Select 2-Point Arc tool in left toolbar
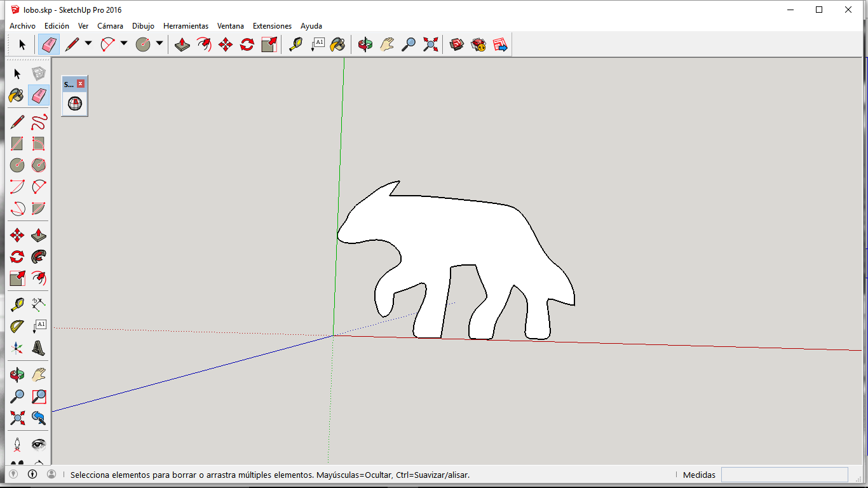The width and height of the screenshot is (868, 488). (x=39, y=187)
